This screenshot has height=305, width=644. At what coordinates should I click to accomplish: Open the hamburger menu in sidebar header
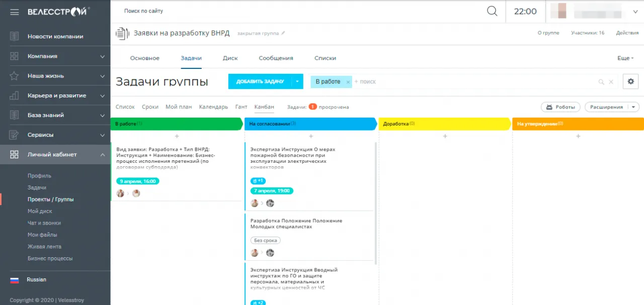(x=14, y=12)
